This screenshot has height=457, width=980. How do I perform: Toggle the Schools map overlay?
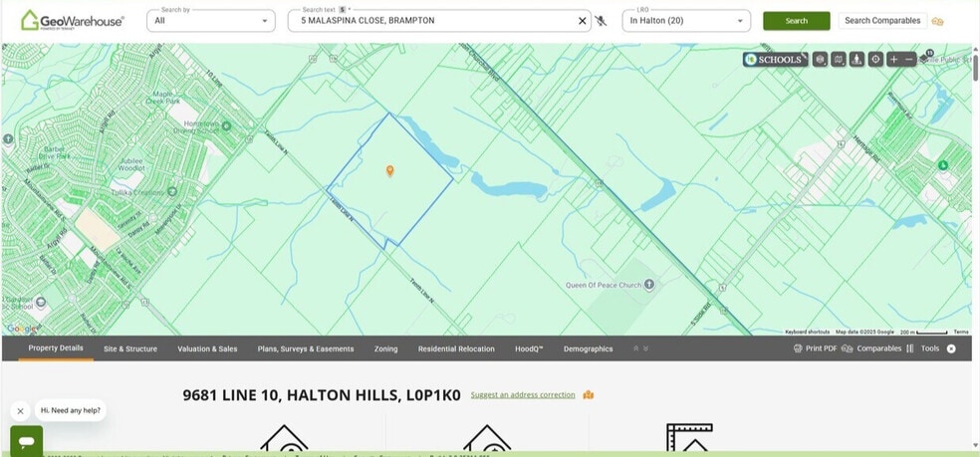(x=773, y=60)
